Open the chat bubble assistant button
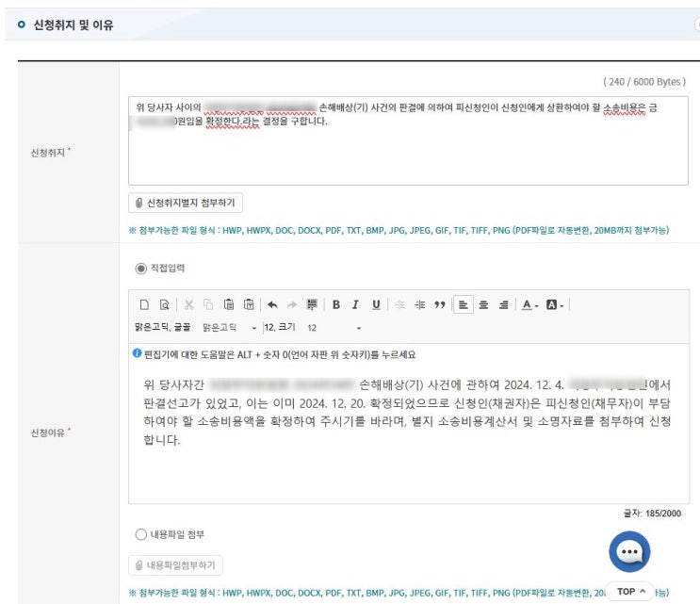The image size is (700, 604). click(x=629, y=551)
